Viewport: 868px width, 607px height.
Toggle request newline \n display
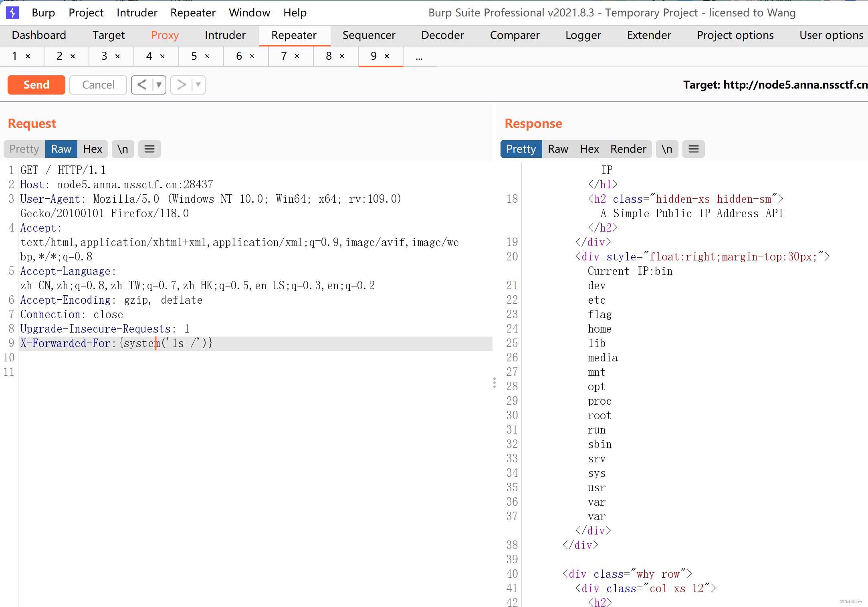[123, 149]
